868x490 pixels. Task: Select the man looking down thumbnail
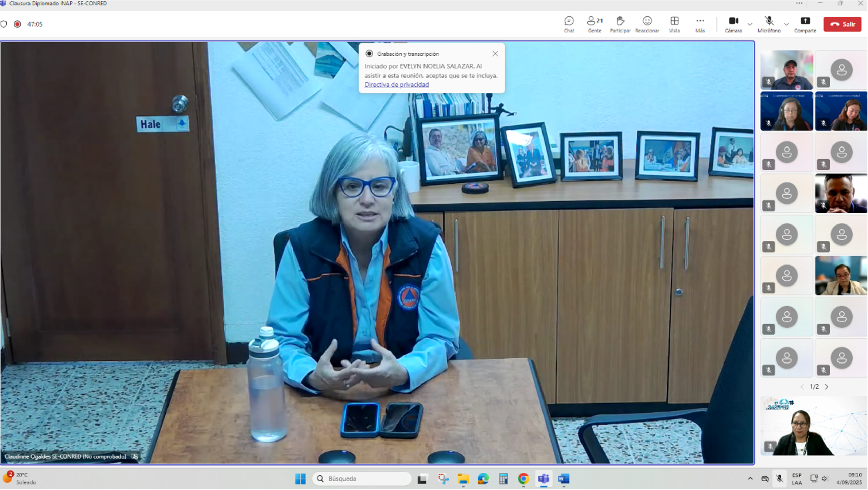tap(841, 193)
